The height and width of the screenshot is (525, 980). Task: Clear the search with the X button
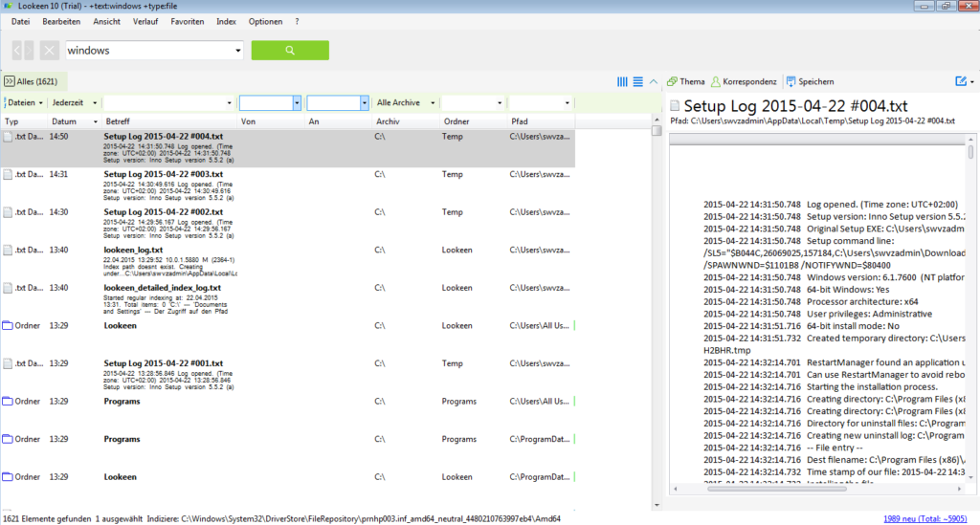click(x=50, y=51)
